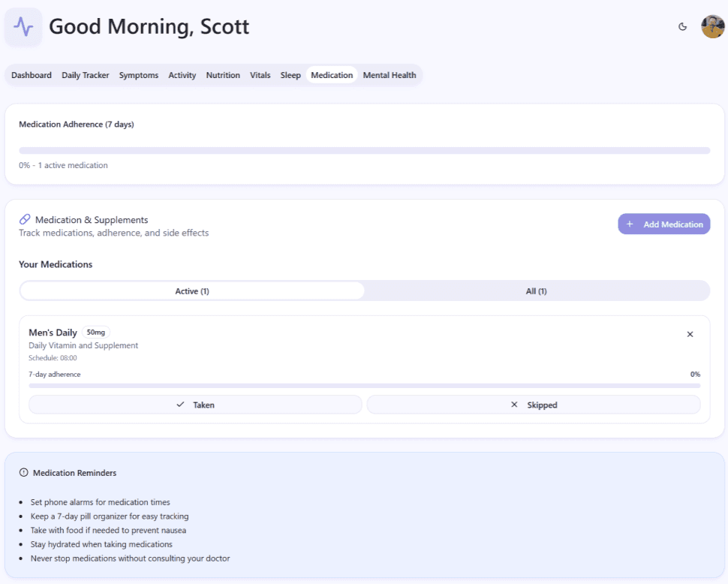This screenshot has height=584, width=728.
Task: Click the alert icon by Medication Reminders
Action: [x=24, y=473]
